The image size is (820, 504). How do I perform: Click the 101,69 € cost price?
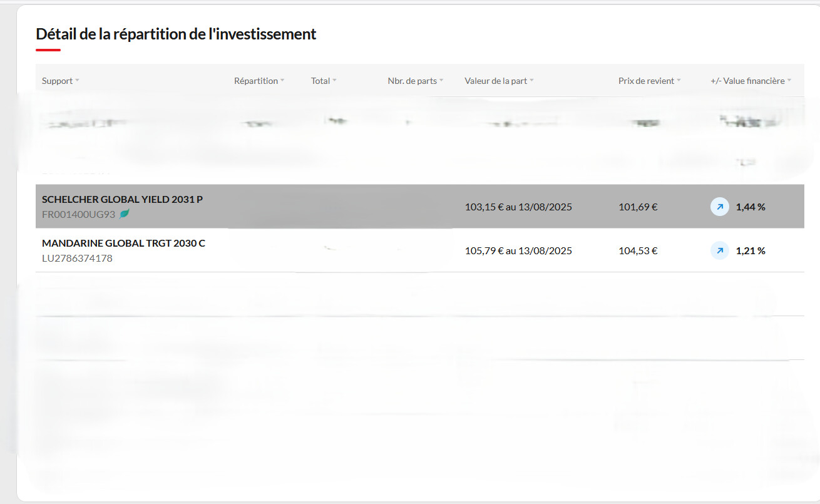coord(638,207)
